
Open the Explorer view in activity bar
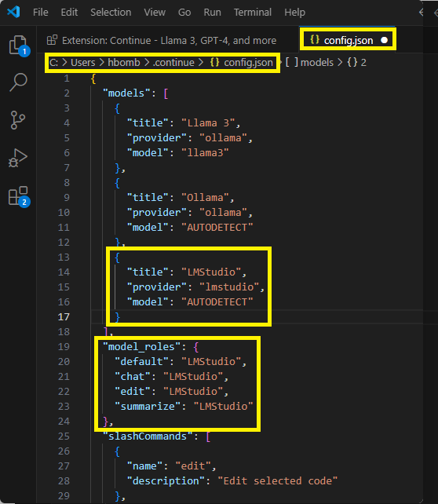(x=18, y=46)
